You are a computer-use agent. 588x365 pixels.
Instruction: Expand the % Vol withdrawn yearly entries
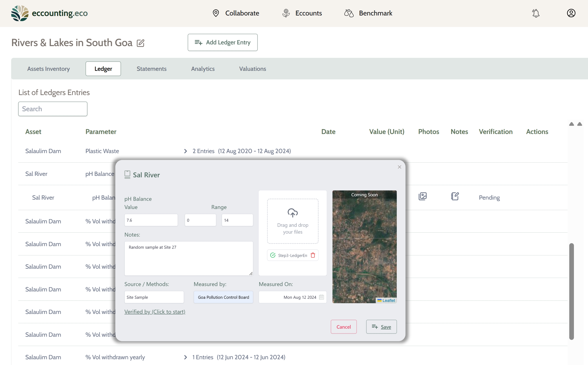click(x=185, y=357)
